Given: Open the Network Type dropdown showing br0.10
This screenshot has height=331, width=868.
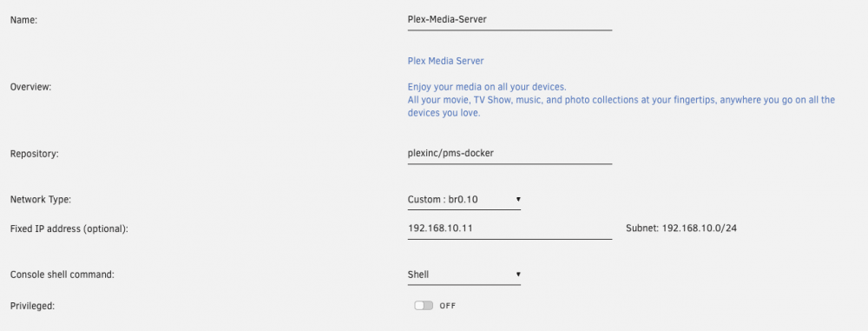Looking at the screenshot, I should click(x=464, y=199).
